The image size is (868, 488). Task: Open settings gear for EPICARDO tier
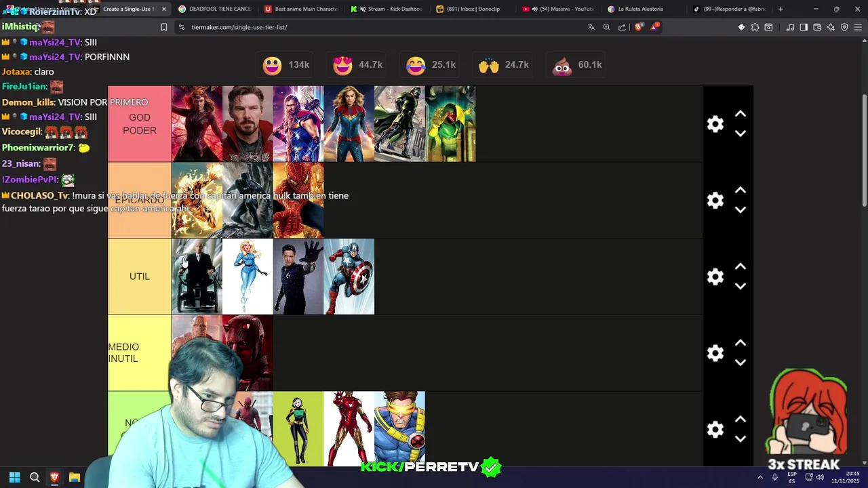[x=715, y=201]
